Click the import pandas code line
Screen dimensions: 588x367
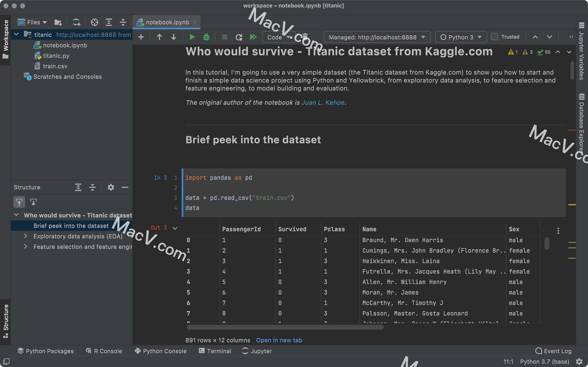click(219, 178)
